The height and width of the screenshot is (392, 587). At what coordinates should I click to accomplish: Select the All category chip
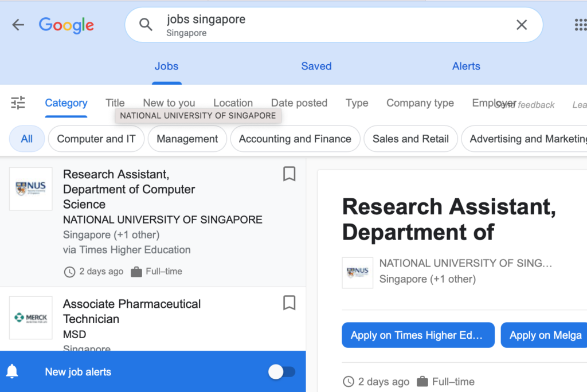[x=26, y=139]
